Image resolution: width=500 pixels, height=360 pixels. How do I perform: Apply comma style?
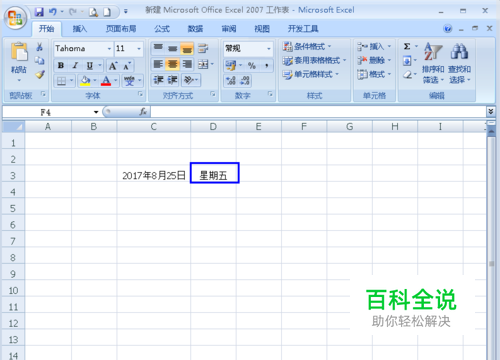pos(267,65)
